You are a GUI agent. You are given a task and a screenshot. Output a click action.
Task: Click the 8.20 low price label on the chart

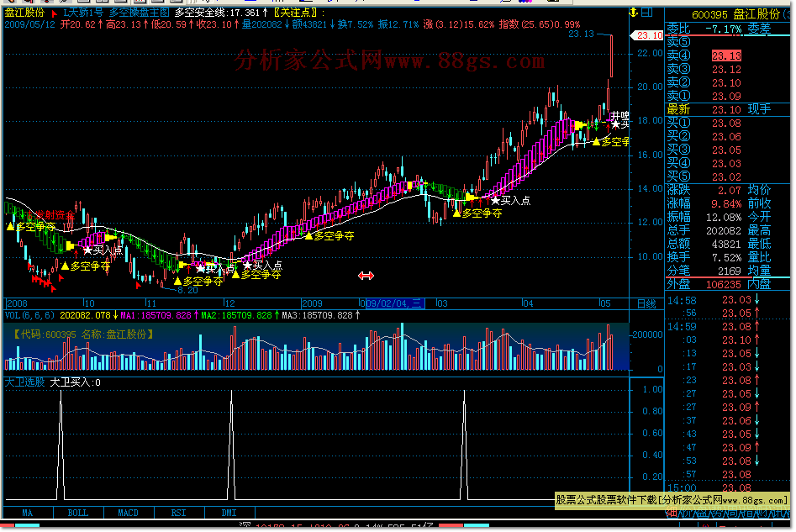pos(187,290)
